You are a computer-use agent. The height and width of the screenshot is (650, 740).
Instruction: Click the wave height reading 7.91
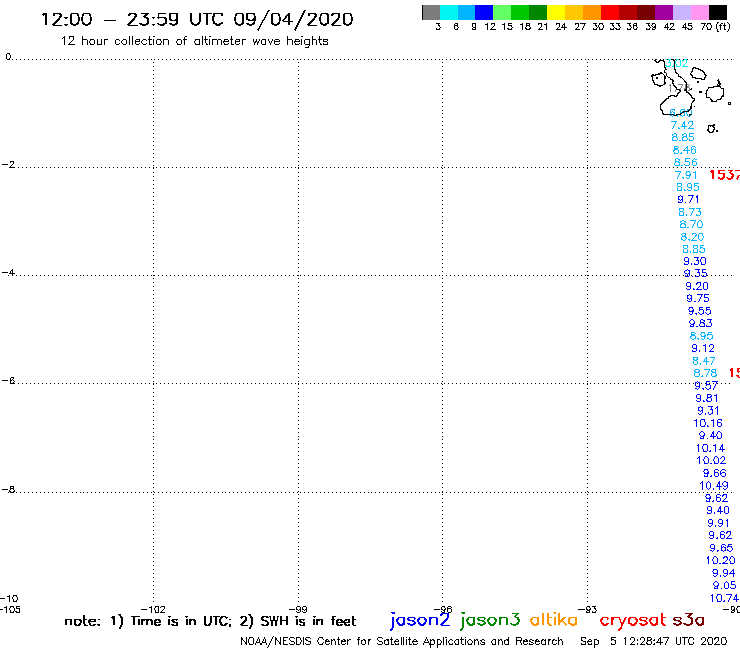(686, 175)
